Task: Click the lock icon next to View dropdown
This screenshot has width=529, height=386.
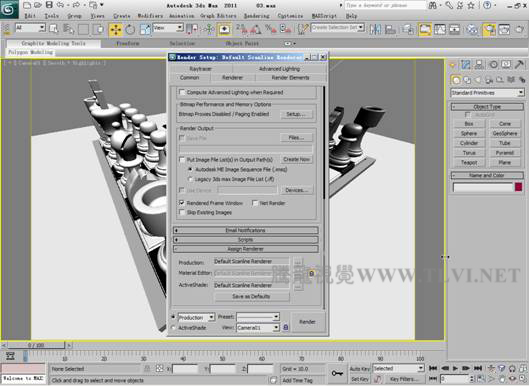Action: coord(285,327)
